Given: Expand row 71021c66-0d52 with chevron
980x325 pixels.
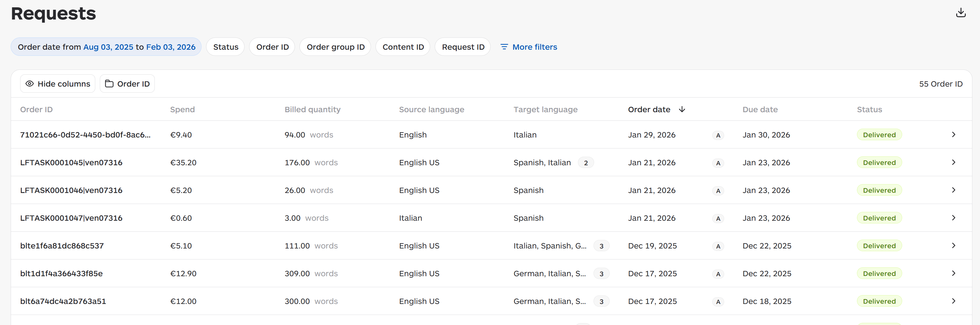Looking at the screenshot, I should [x=953, y=134].
